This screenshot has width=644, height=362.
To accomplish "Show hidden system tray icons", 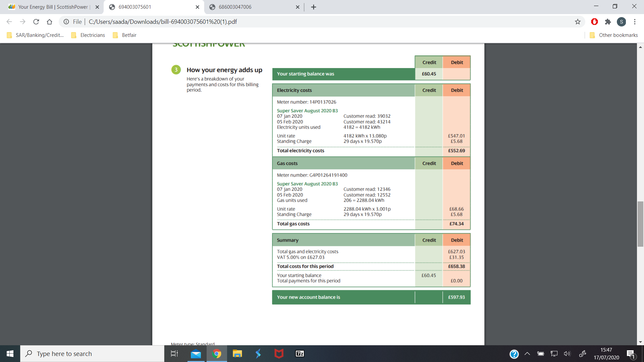I will [527, 354].
